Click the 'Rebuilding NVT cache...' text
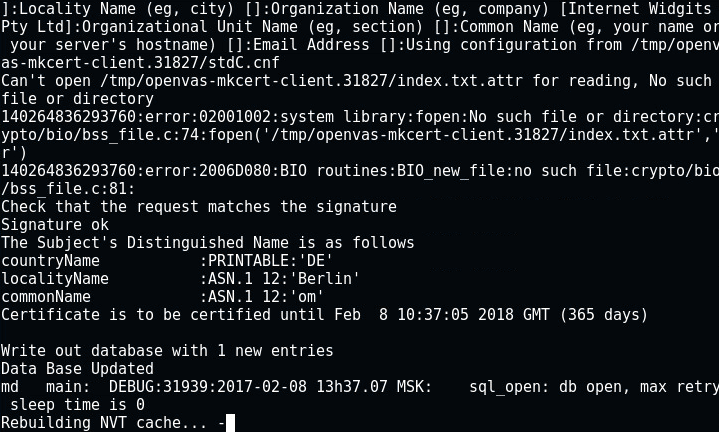This screenshot has height=432, width=719. pos(104,422)
